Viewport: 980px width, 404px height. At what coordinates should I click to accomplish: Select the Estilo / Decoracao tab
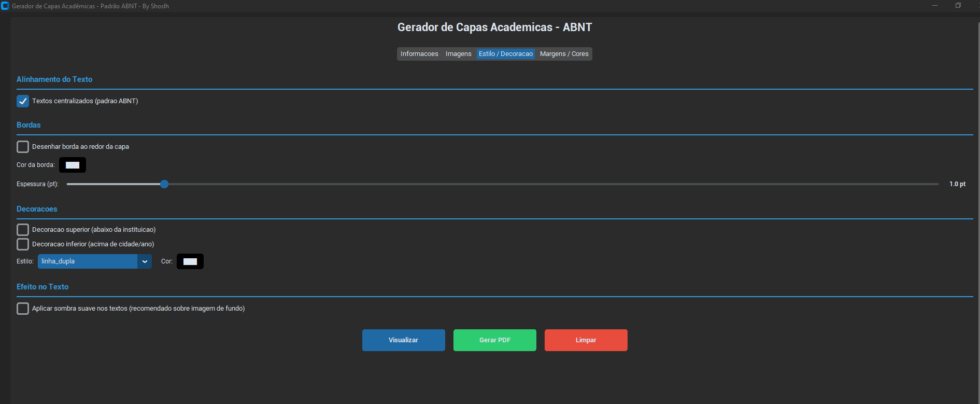505,54
